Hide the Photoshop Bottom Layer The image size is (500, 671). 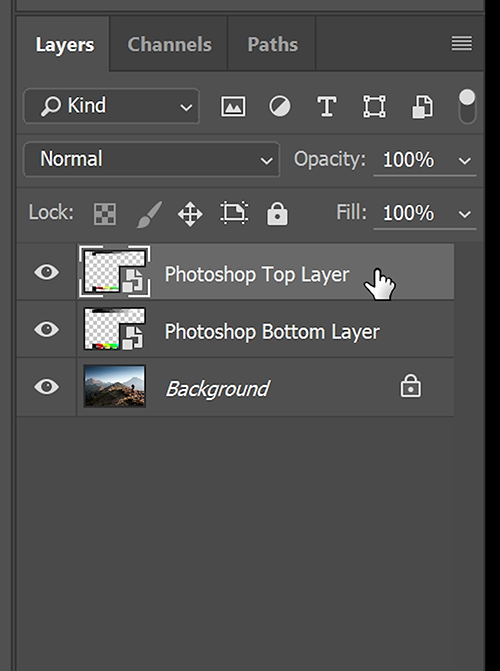(x=47, y=330)
